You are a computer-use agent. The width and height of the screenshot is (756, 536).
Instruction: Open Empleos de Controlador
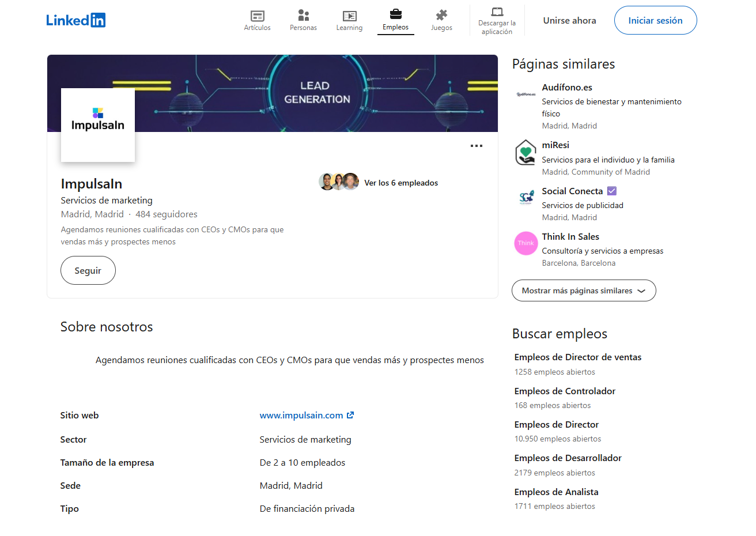pyautogui.click(x=565, y=391)
